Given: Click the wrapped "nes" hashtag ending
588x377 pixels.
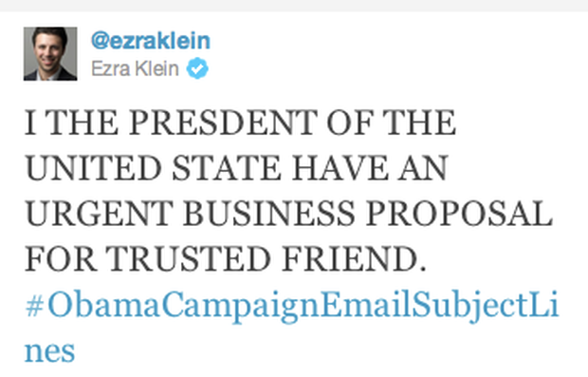Looking at the screenshot, I should pyautogui.click(x=49, y=351).
